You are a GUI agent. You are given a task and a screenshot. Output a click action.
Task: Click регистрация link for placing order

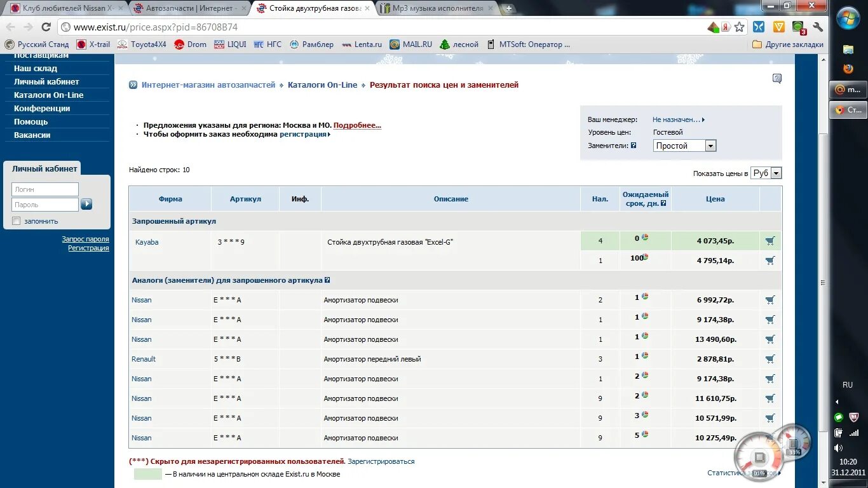[303, 134]
